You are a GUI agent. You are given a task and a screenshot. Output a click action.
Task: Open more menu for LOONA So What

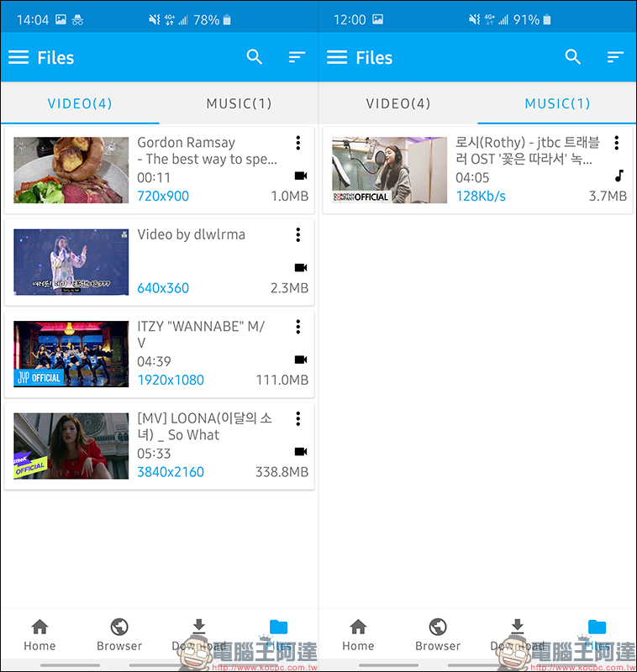pyautogui.click(x=297, y=418)
